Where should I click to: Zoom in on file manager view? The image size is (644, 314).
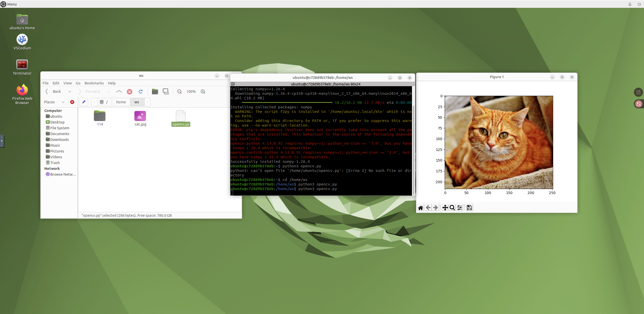203,91
